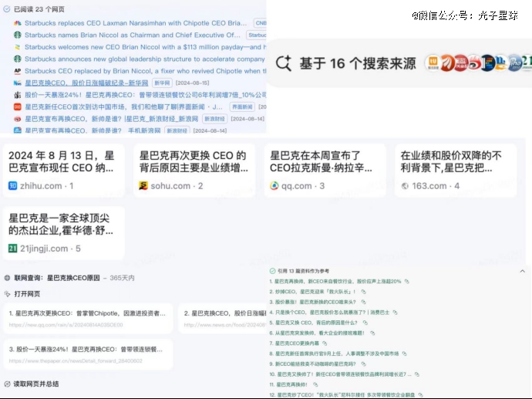This screenshot has width=532, height=399.
Task: Click the 新华网 source tag beside 2024-08-15
Action: pos(162,83)
